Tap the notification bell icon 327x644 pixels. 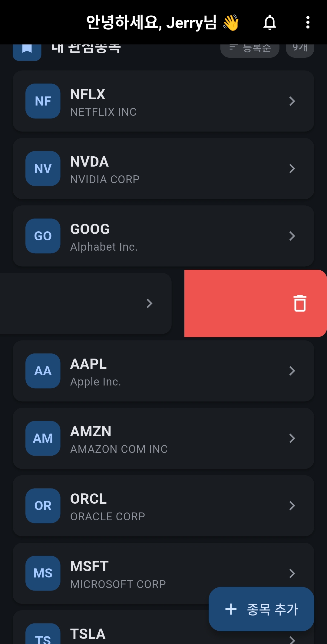[269, 23]
